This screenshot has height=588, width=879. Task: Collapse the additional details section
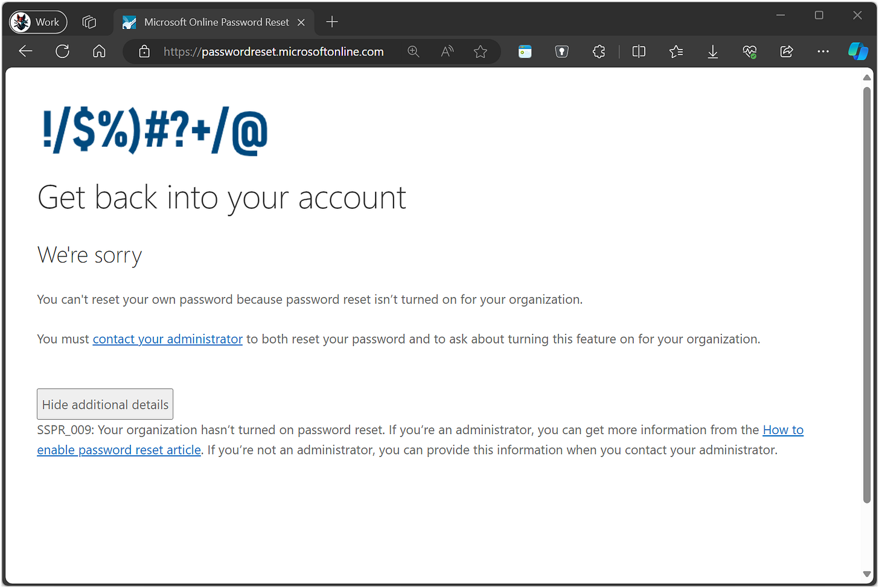[104, 403]
